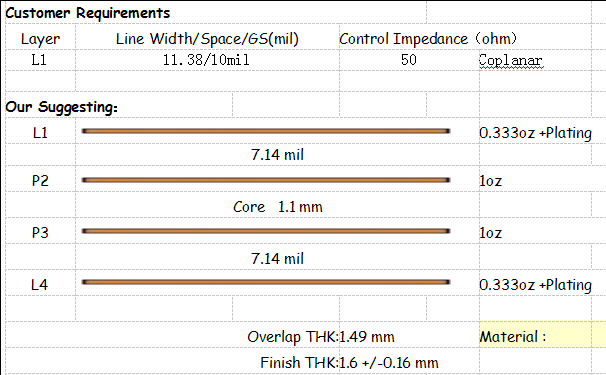The image size is (606, 375).
Task: Click the P3 copper layer bar image
Action: pyautogui.click(x=266, y=231)
